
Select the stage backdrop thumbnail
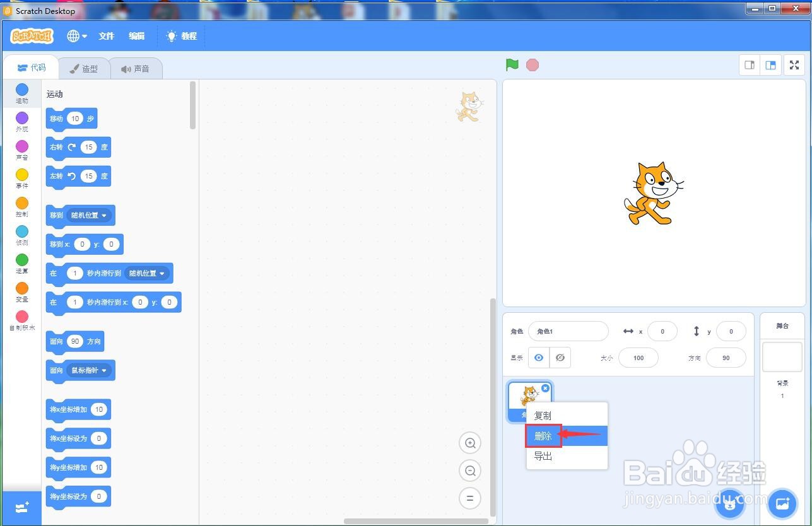coord(782,357)
